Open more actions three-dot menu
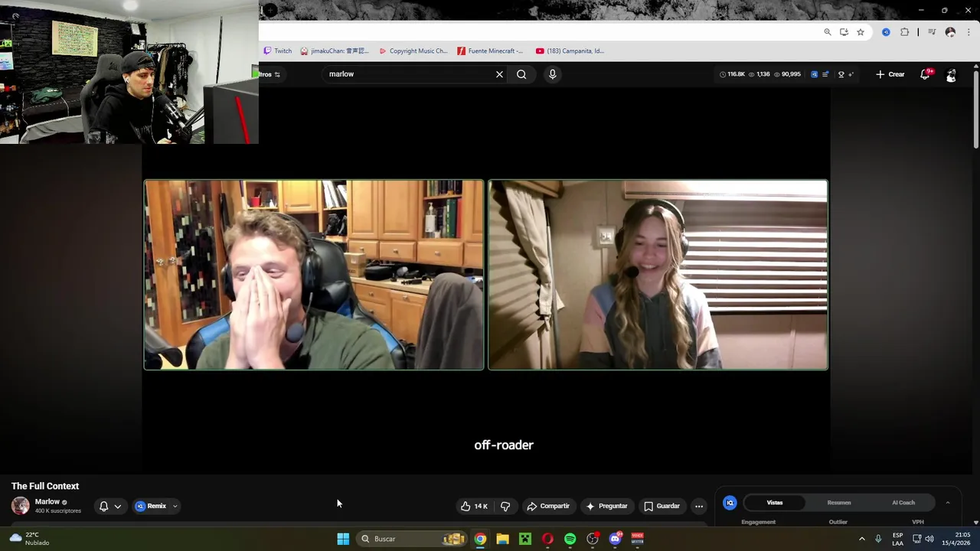The image size is (980, 551). (699, 506)
